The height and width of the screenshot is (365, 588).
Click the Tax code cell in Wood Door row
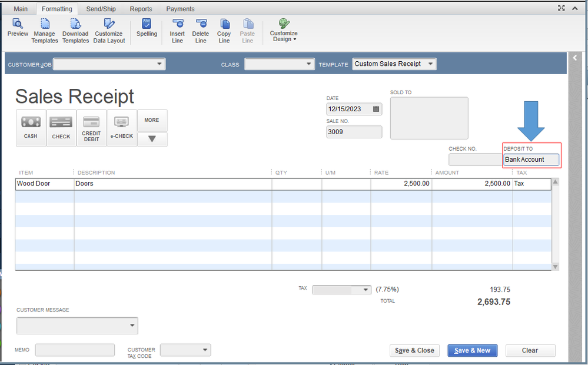point(531,184)
